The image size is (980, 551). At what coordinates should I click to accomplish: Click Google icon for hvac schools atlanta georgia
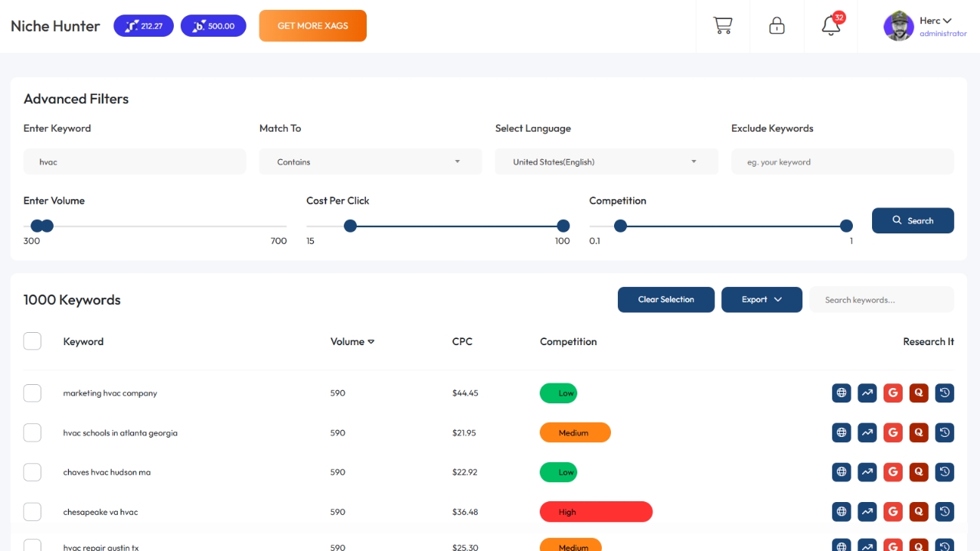(x=893, y=432)
